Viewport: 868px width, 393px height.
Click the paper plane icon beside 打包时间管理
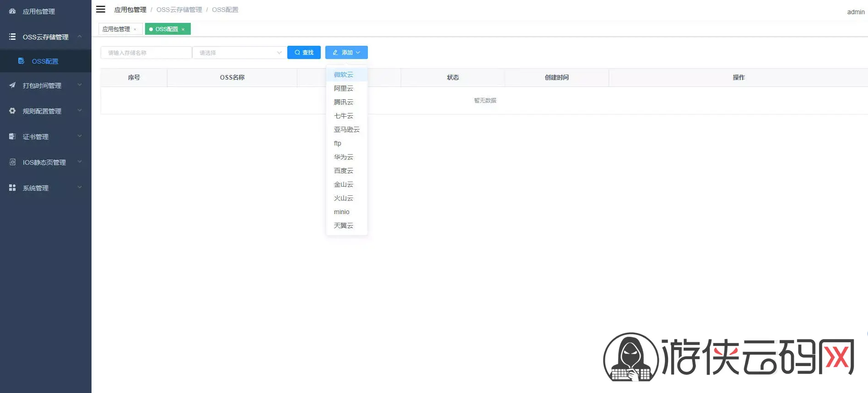tap(12, 85)
